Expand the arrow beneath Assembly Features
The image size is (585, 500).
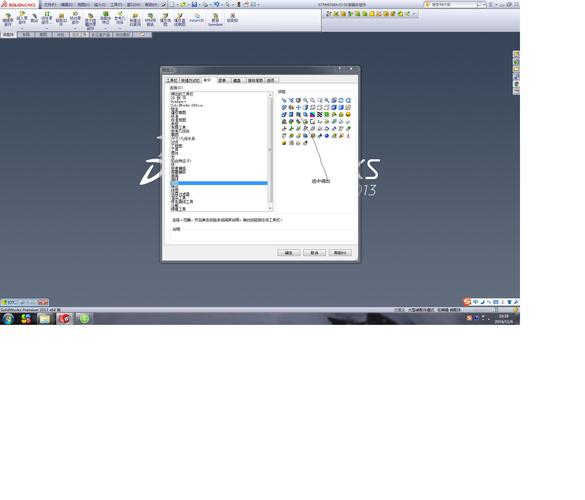coord(106,28)
